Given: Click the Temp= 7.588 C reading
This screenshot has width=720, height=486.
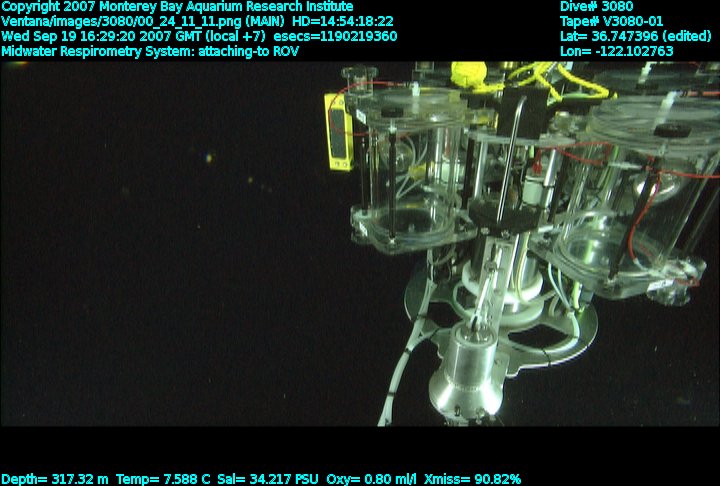Looking at the screenshot, I should (x=164, y=479).
